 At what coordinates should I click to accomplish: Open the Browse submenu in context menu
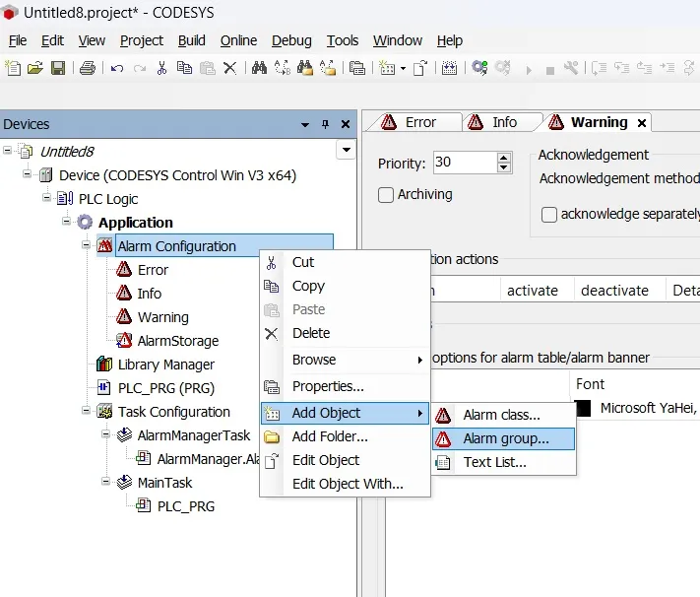coord(346,360)
